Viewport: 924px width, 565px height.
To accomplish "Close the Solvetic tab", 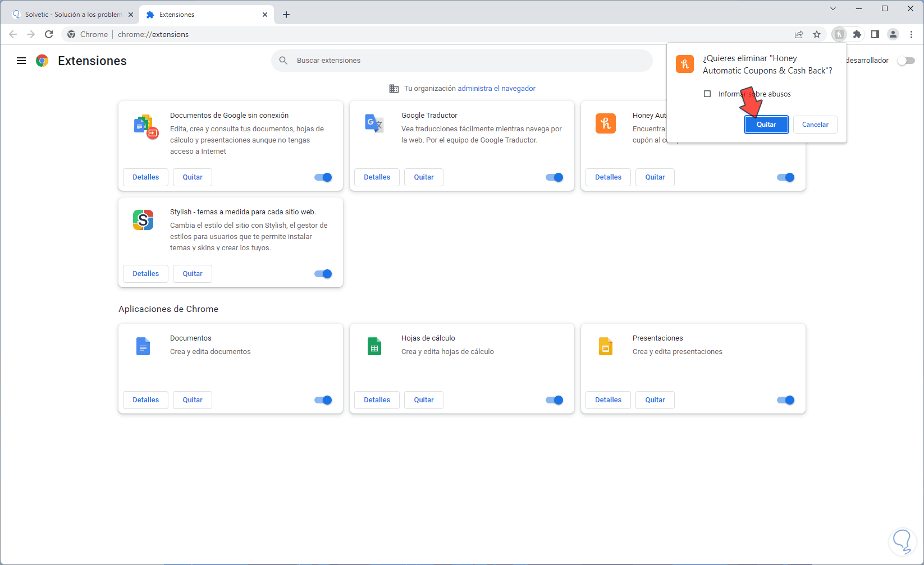I will pos(131,15).
